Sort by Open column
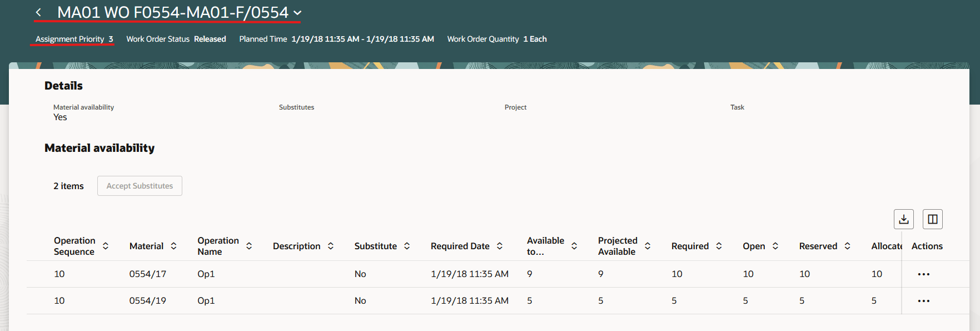Screen dimensions: 980x331 [775, 246]
